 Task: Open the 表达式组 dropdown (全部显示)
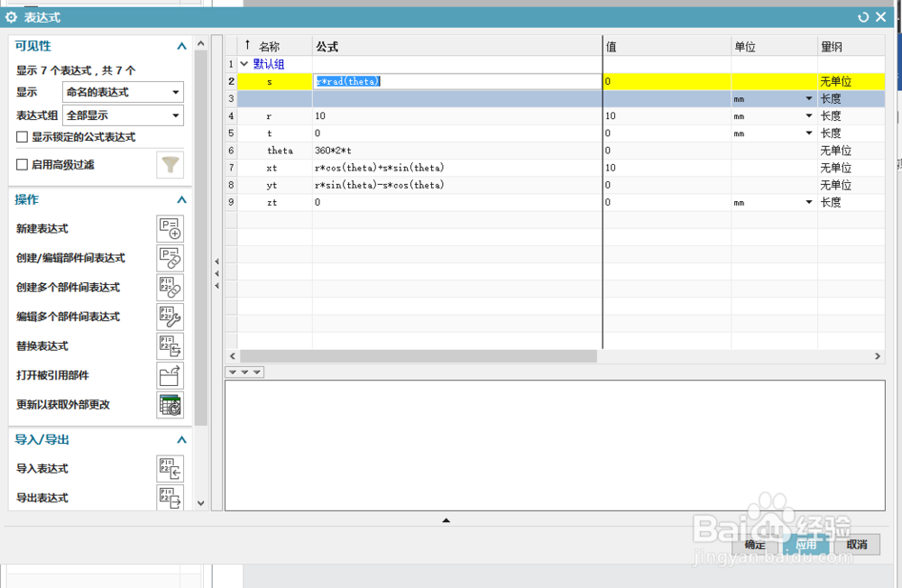123,115
